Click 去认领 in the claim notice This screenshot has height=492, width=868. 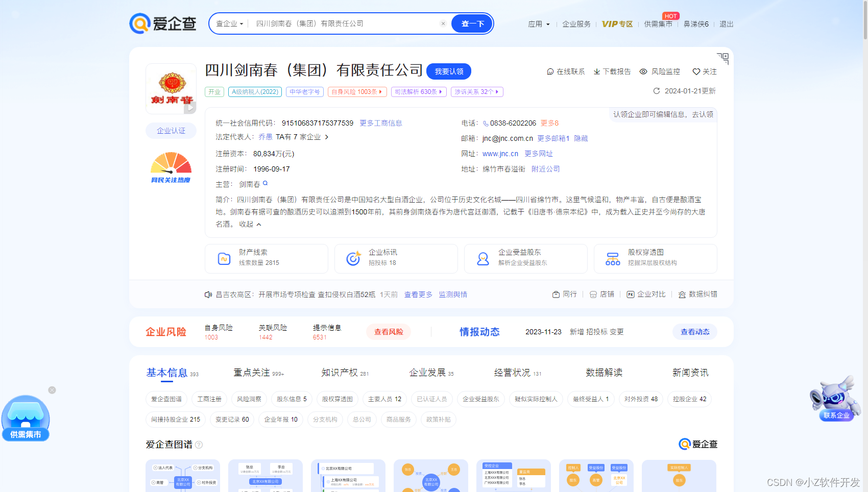click(703, 114)
